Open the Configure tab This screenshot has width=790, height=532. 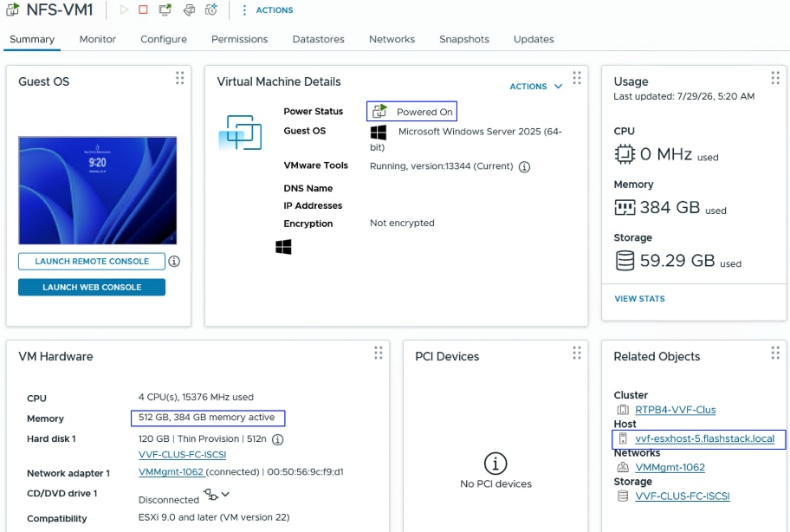coord(164,39)
